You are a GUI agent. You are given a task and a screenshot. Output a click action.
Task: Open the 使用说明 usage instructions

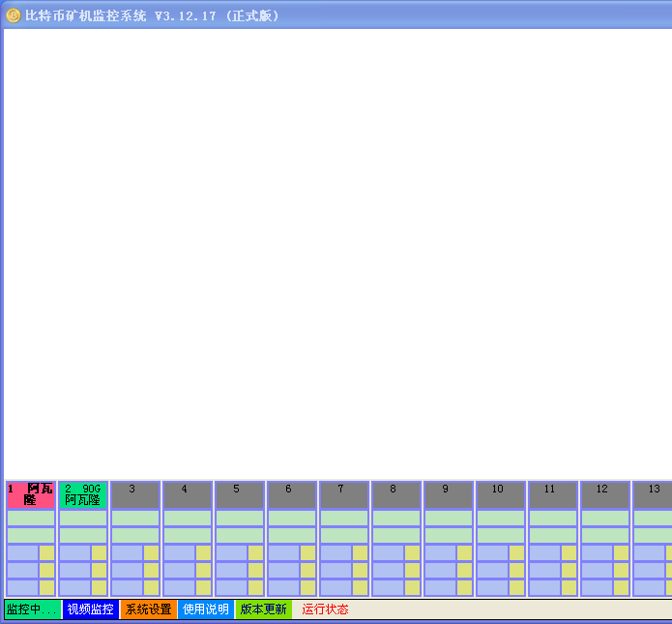point(206,609)
